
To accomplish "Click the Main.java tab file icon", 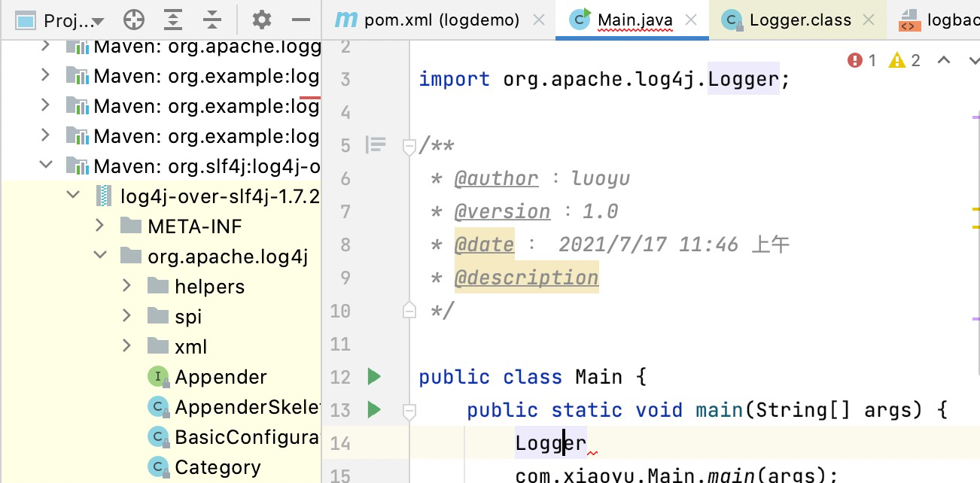I will click(580, 20).
